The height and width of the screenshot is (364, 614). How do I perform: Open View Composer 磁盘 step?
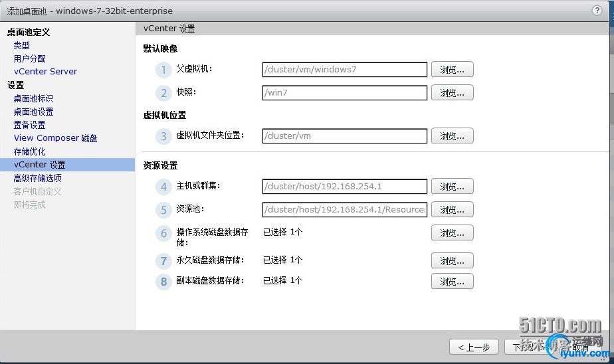[55, 138]
